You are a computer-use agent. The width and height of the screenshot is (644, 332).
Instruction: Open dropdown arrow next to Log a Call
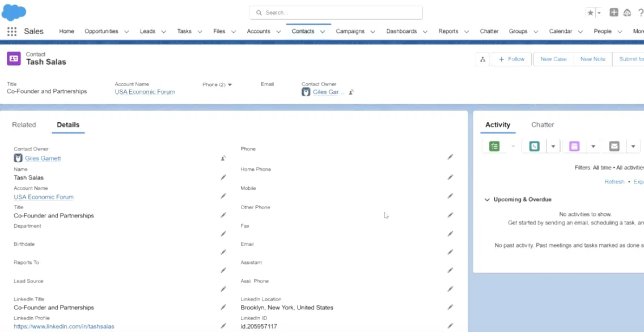click(553, 146)
